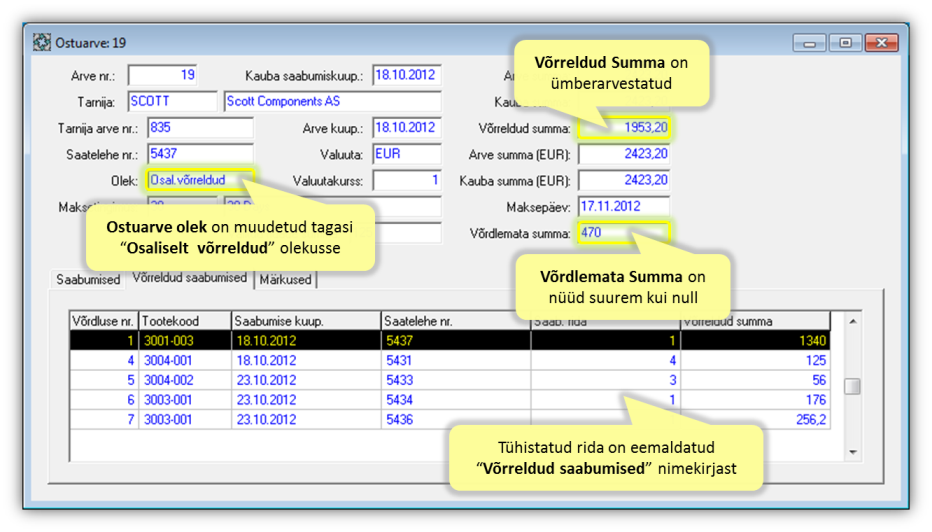932x532 pixels.
Task: Click Võrdluse nr. cell 7
Action: [104, 419]
